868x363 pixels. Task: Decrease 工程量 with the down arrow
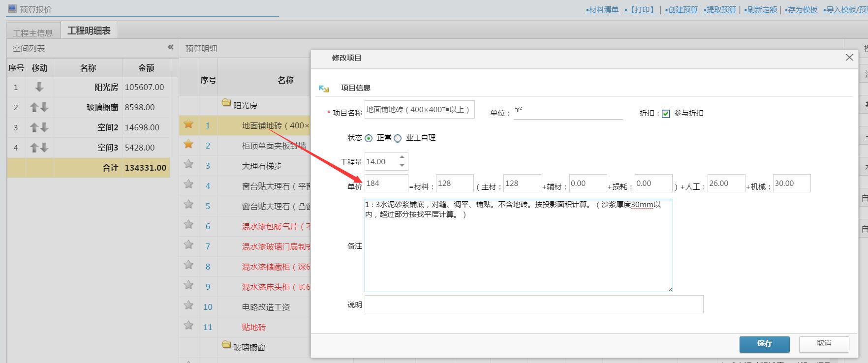[402, 166]
